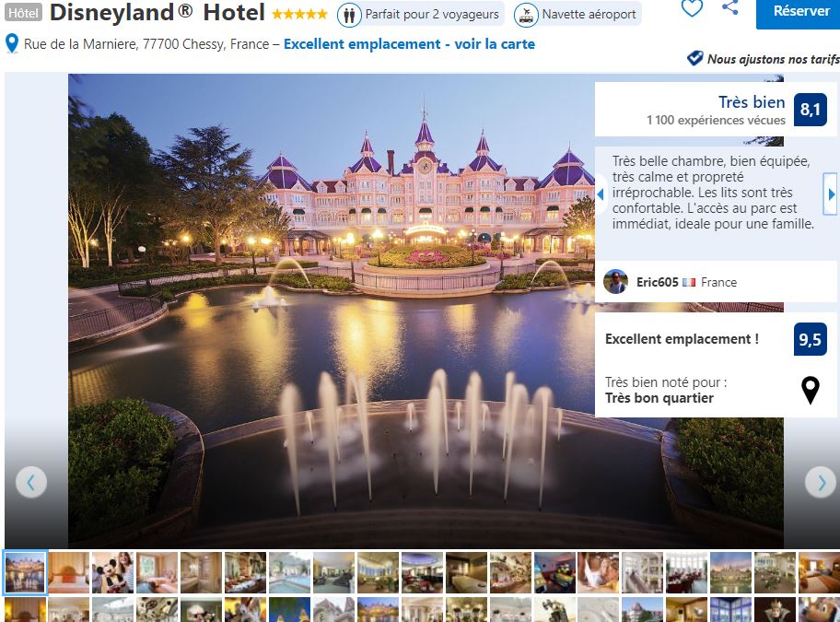Click the two travelers icon badge

(x=349, y=15)
